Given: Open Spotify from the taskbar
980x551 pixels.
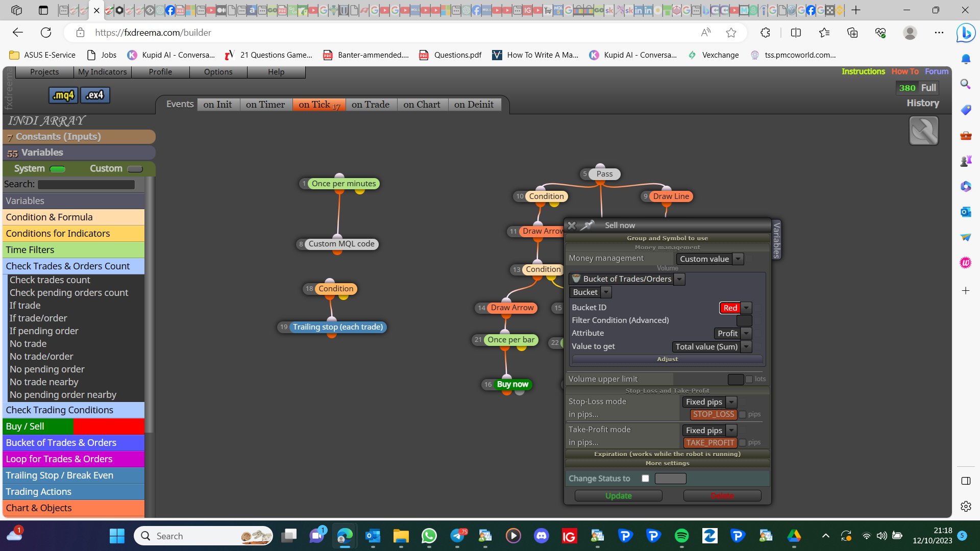Looking at the screenshot, I should (x=681, y=536).
